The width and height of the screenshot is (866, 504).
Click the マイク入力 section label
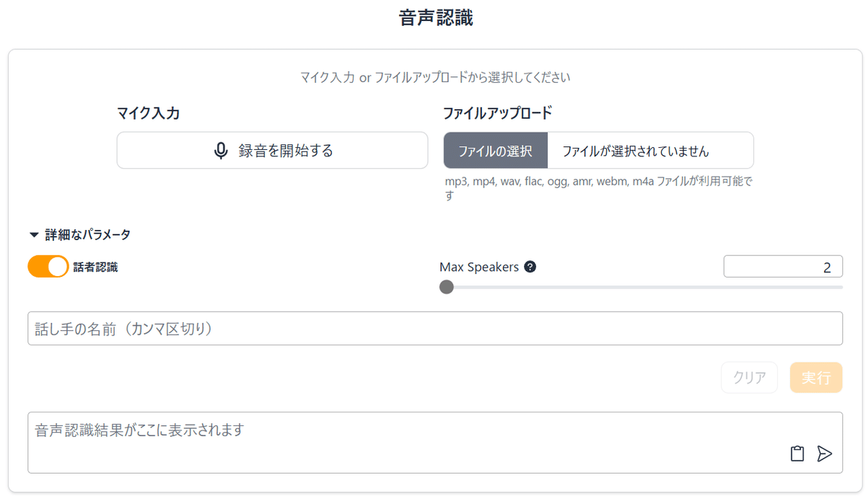click(x=148, y=112)
